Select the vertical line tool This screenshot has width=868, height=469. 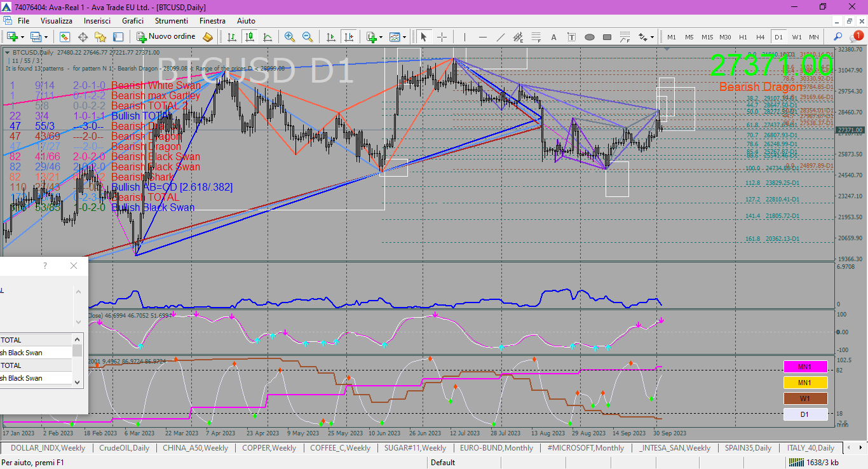pyautogui.click(x=465, y=37)
